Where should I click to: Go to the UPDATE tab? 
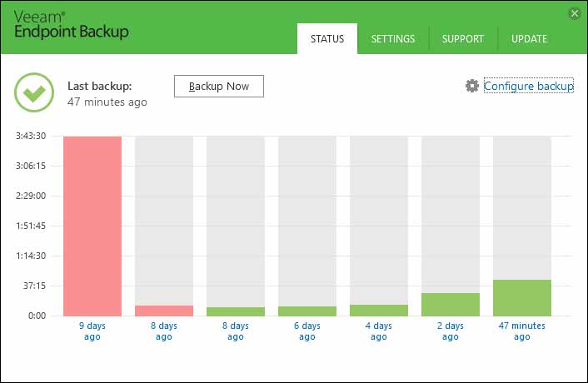[x=529, y=38]
